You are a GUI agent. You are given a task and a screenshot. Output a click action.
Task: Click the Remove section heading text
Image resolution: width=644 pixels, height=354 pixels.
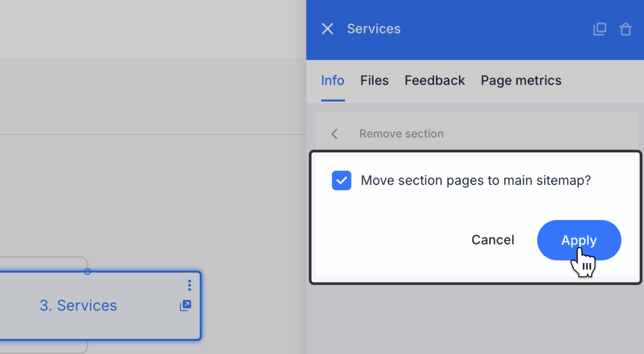[401, 134]
